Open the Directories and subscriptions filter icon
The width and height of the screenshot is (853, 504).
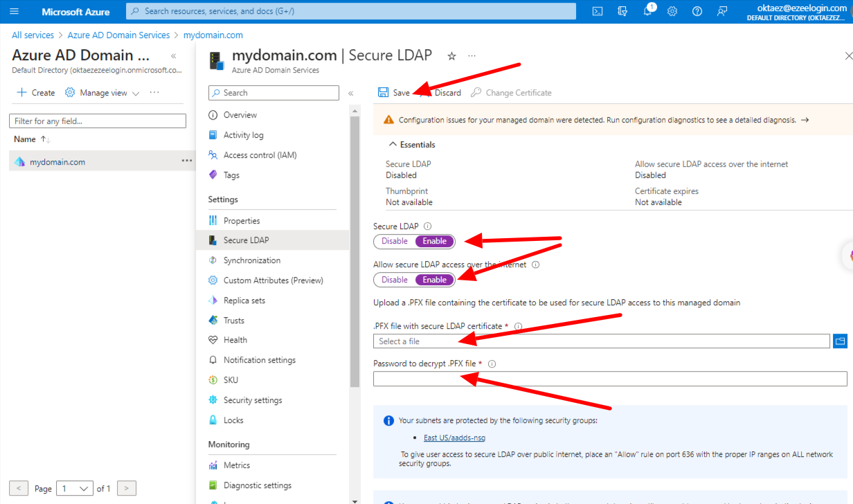(x=622, y=11)
